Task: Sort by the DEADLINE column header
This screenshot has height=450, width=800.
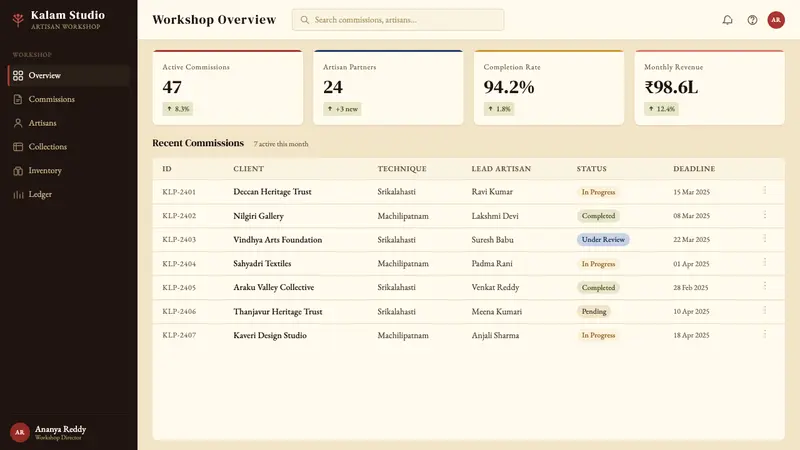Action: tap(694, 169)
